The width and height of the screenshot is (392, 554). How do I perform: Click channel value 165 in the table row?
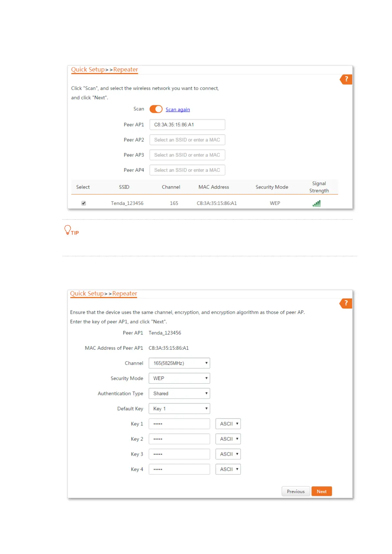(174, 203)
